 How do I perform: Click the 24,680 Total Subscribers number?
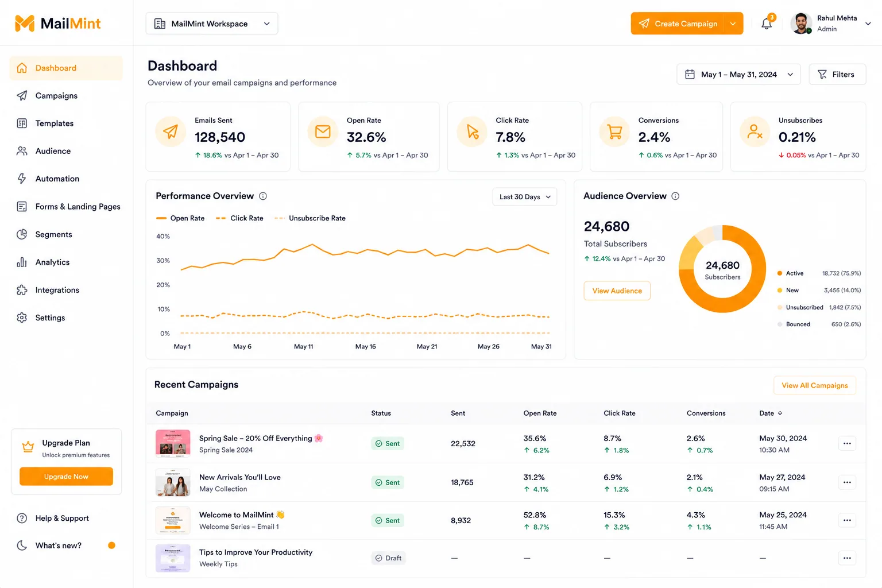(x=606, y=226)
